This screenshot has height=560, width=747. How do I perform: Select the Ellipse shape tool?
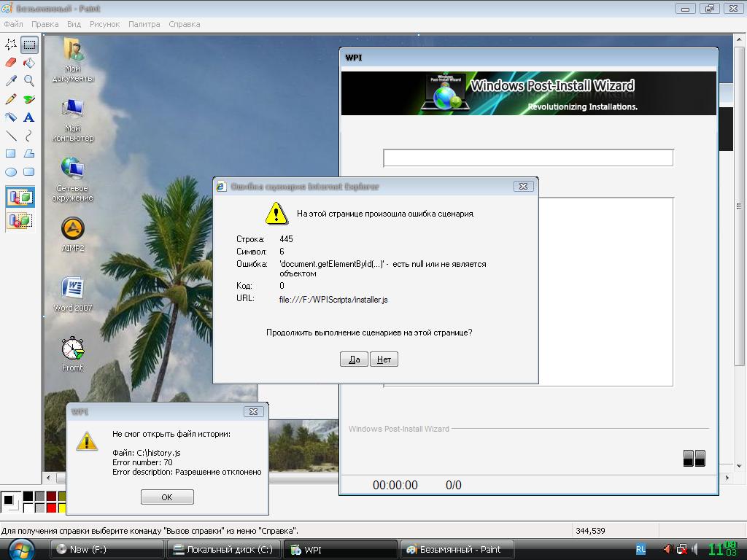click(x=10, y=172)
